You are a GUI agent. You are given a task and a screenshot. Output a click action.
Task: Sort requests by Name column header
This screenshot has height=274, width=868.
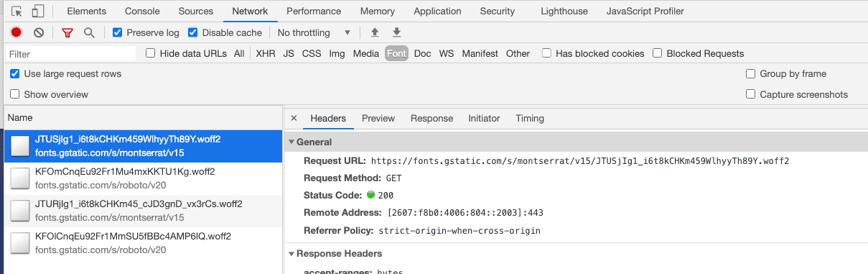144,117
